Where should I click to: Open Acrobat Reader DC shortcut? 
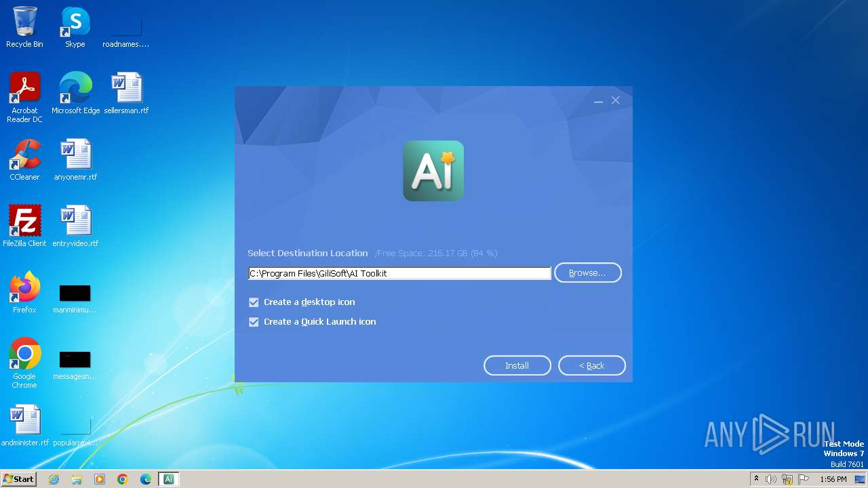(x=24, y=97)
